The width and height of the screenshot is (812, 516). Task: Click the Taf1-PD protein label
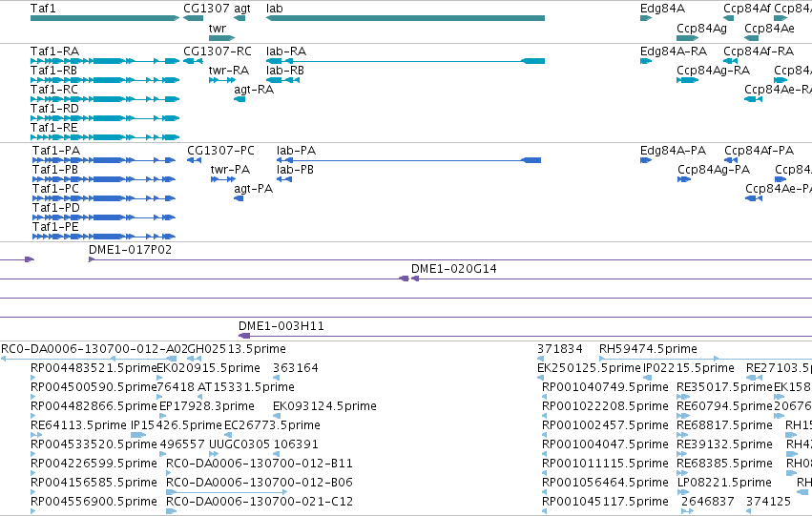pos(56,208)
